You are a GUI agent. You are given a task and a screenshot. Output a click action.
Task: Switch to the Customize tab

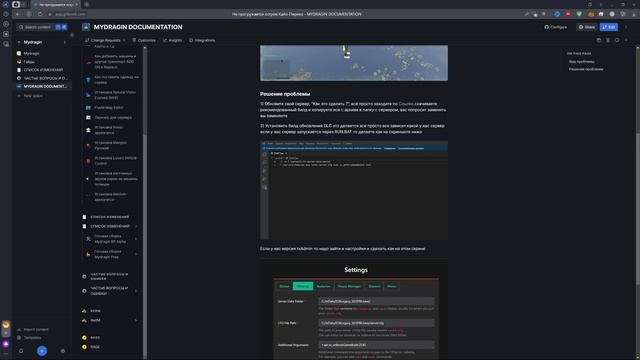click(144, 40)
